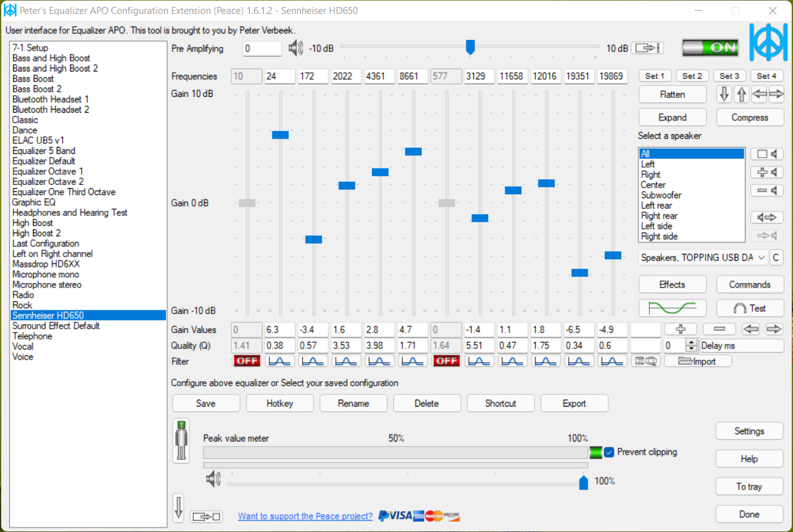793x532 pixels.
Task: Click the graphic EQ icon in the Filter row
Action: pyautogui.click(x=646, y=360)
